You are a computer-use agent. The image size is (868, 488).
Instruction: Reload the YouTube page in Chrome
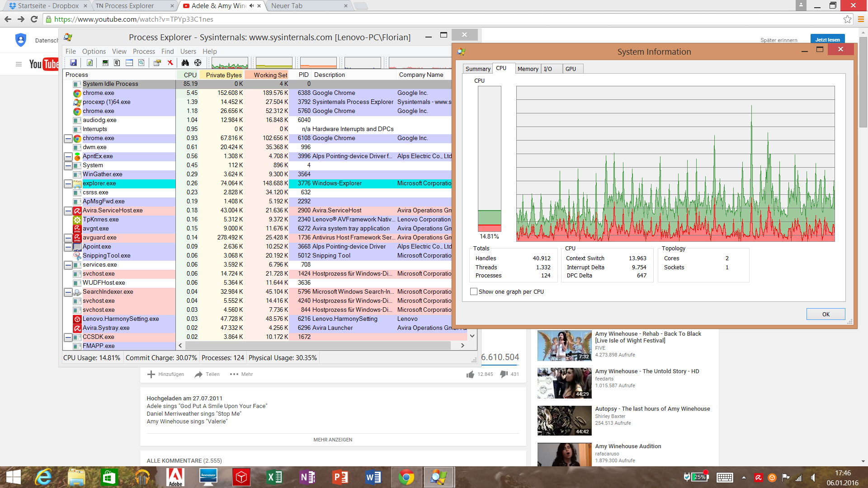(34, 19)
